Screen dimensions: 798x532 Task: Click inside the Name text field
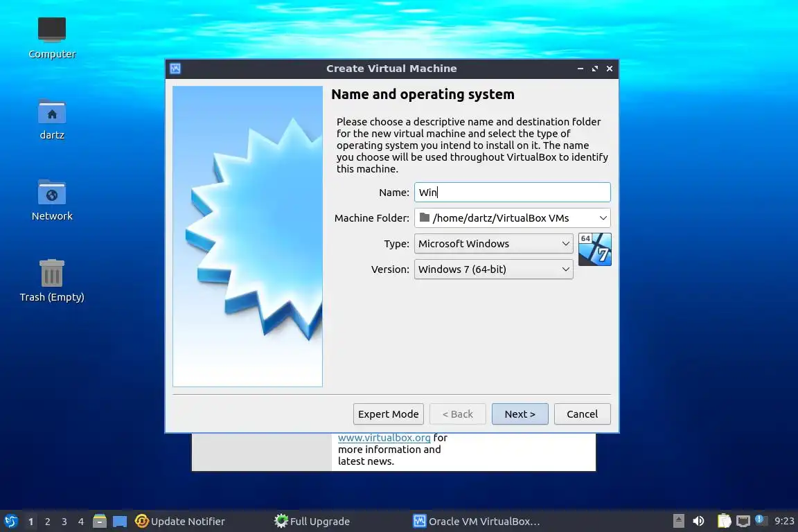[x=512, y=193]
